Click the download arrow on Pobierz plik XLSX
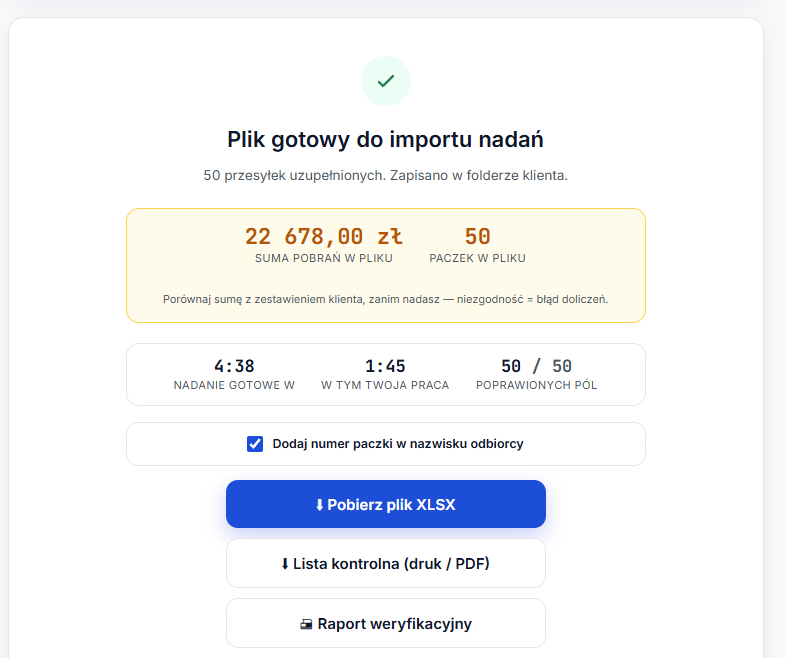The image size is (786, 658). [319, 505]
